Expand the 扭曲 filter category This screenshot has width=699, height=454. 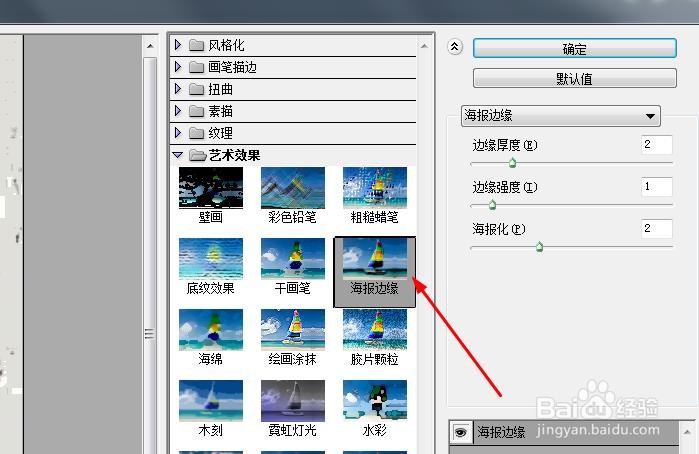pos(178,89)
